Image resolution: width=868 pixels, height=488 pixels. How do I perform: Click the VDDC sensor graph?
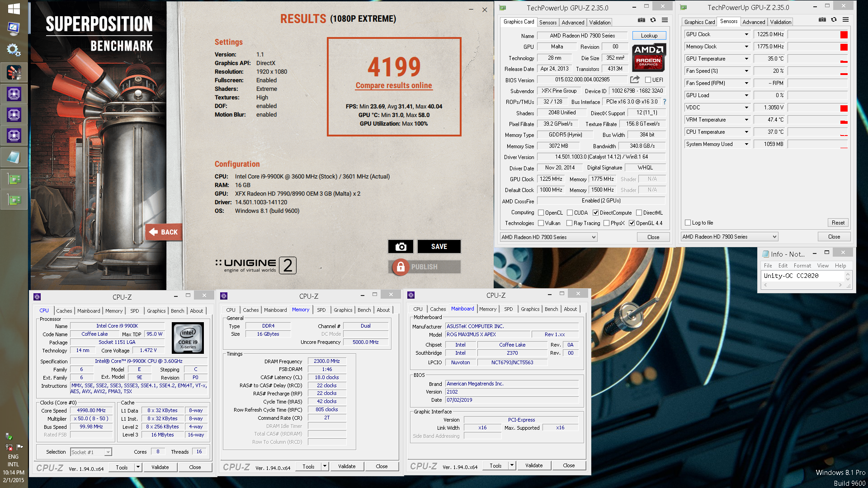pos(817,108)
